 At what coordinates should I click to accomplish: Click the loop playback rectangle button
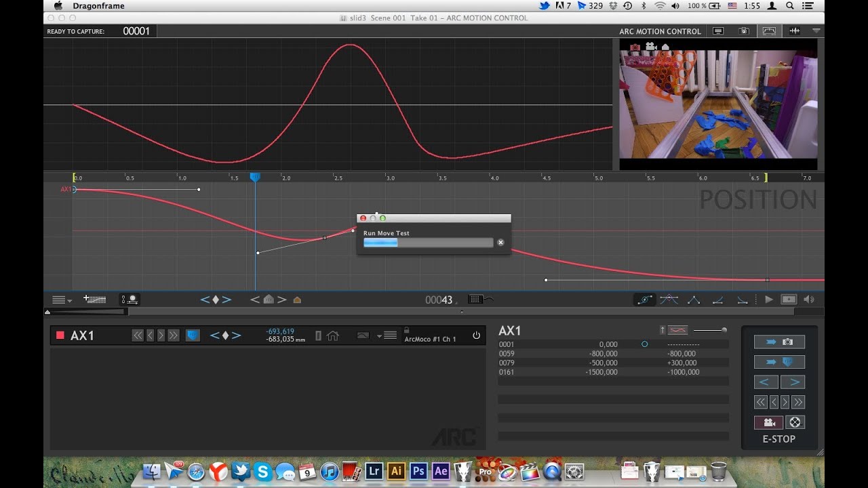(789, 299)
